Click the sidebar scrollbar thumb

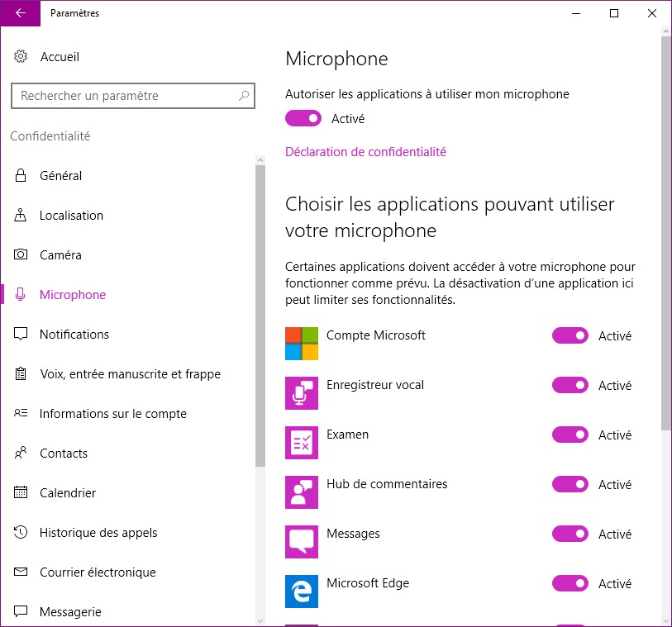260,316
